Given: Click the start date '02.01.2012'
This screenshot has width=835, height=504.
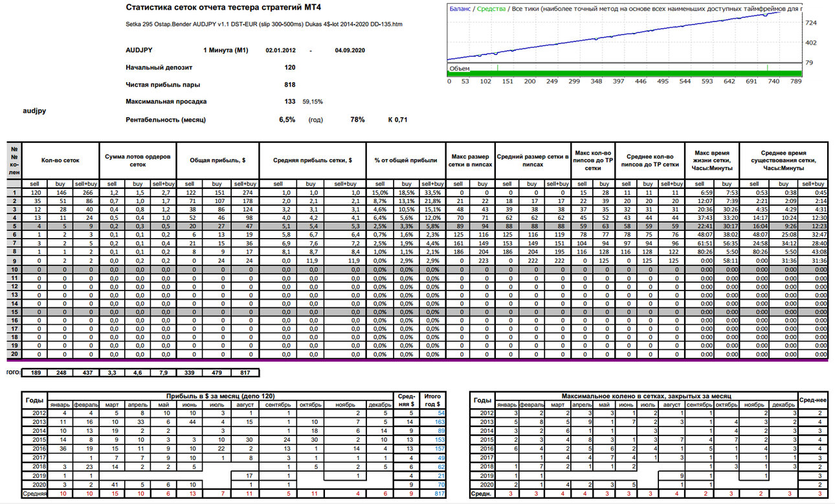Looking at the screenshot, I should click(281, 50).
